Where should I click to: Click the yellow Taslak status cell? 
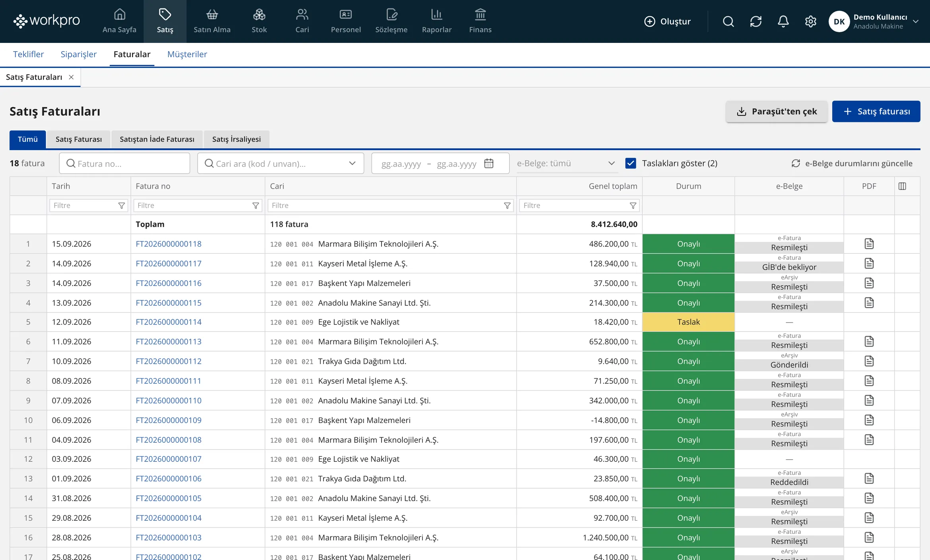tap(688, 322)
